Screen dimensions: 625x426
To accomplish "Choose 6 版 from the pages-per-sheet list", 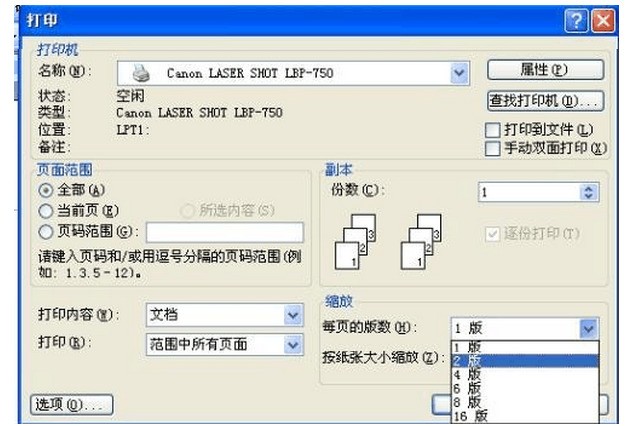I will point(525,388).
